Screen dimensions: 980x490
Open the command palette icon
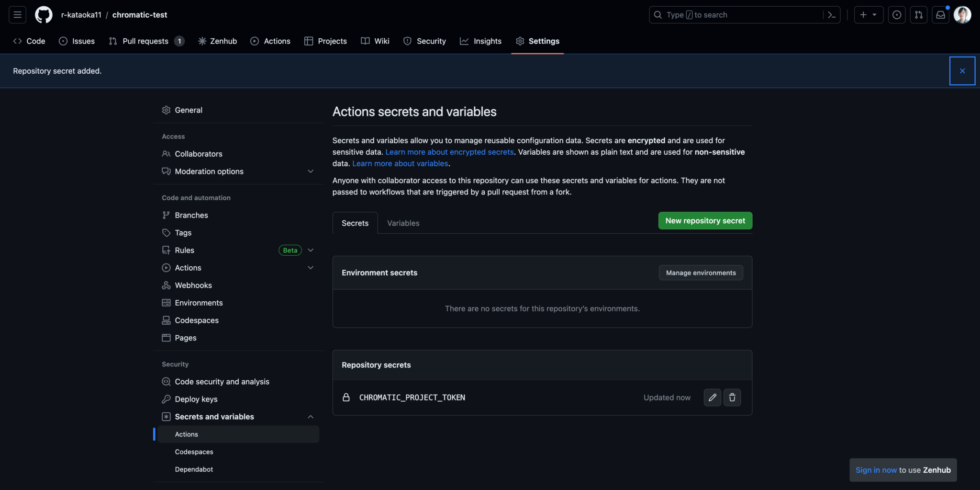coord(832,15)
